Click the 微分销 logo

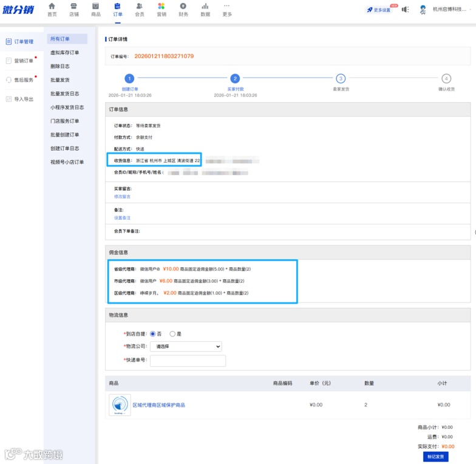point(18,10)
